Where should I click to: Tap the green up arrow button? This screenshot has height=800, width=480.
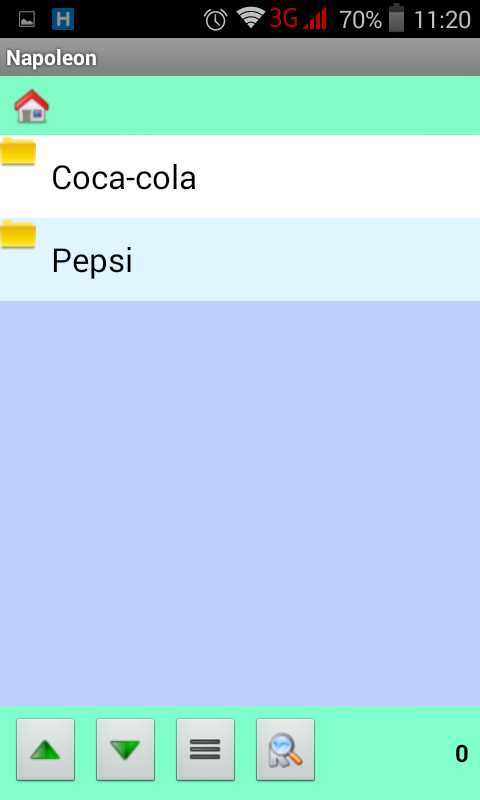[45, 749]
